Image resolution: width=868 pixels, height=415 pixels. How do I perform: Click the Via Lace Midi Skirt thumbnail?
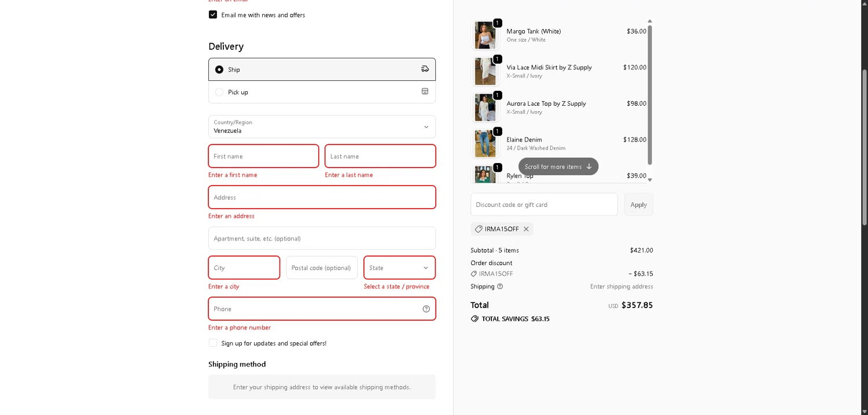[x=485, y=71]
